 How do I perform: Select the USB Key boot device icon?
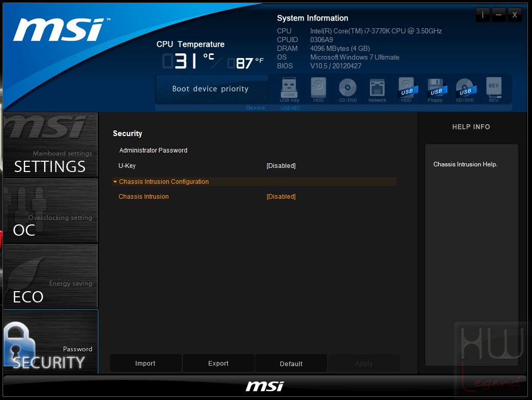(289, 90)
